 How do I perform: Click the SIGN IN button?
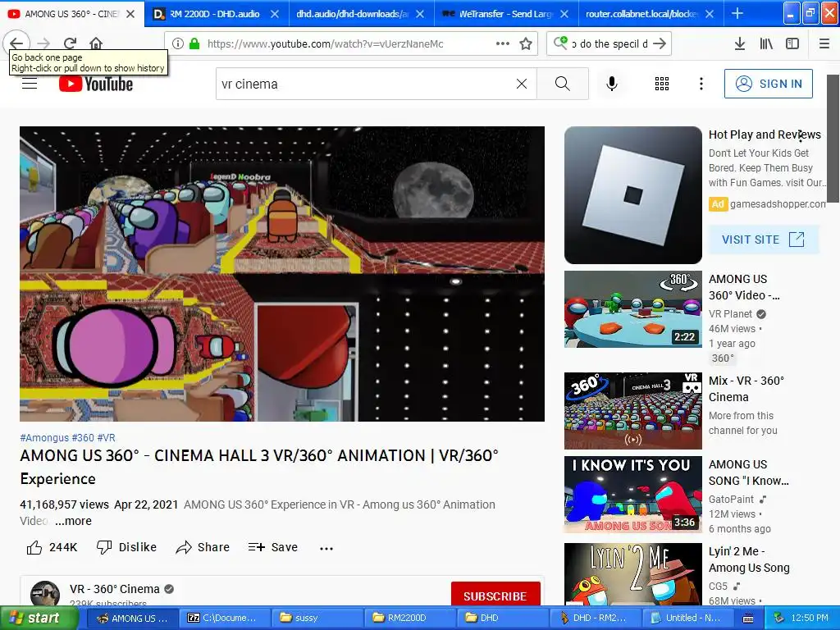tap(768, 84)
